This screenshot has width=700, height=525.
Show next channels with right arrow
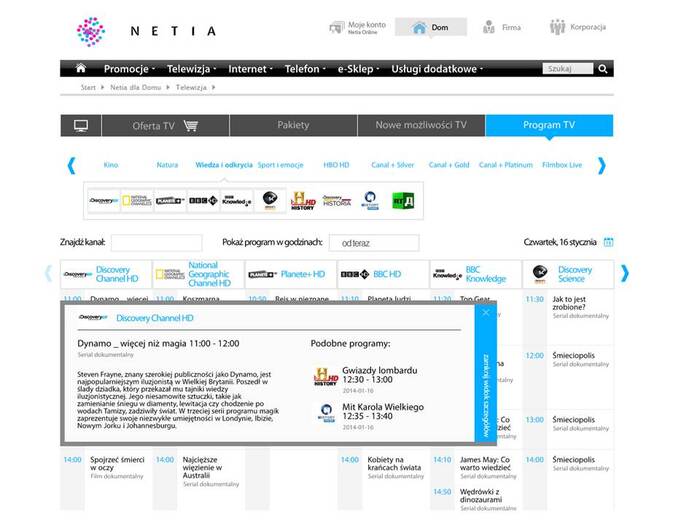[625, 273]
